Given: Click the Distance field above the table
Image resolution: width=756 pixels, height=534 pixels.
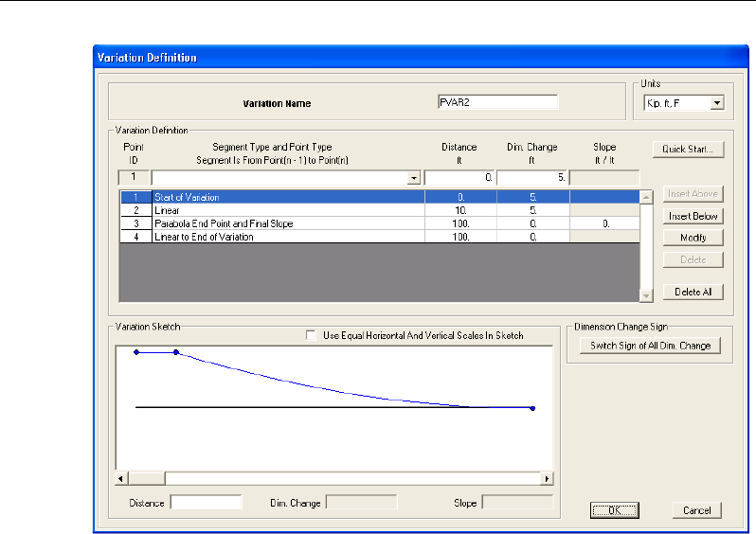Looking at the screenshot, I should [x=459, y=177].
